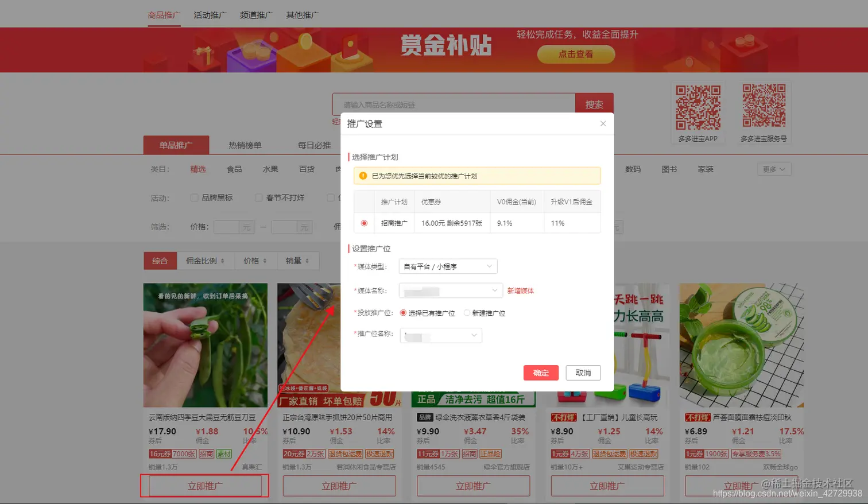This screenshot has width=868, height=504.
Task: Click 点击查看 on the banner
Action: coord(576,55)
